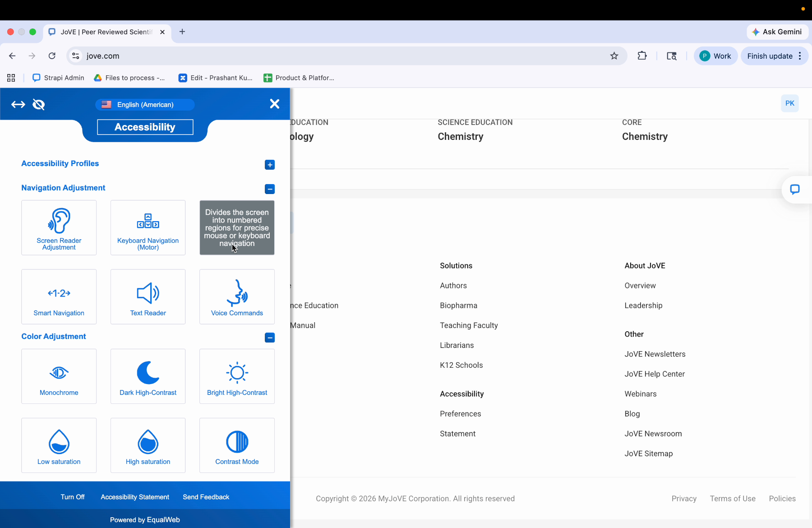Click Send Feedback link
The width and height of the screenshot is (812, 528).
(206, 497)
